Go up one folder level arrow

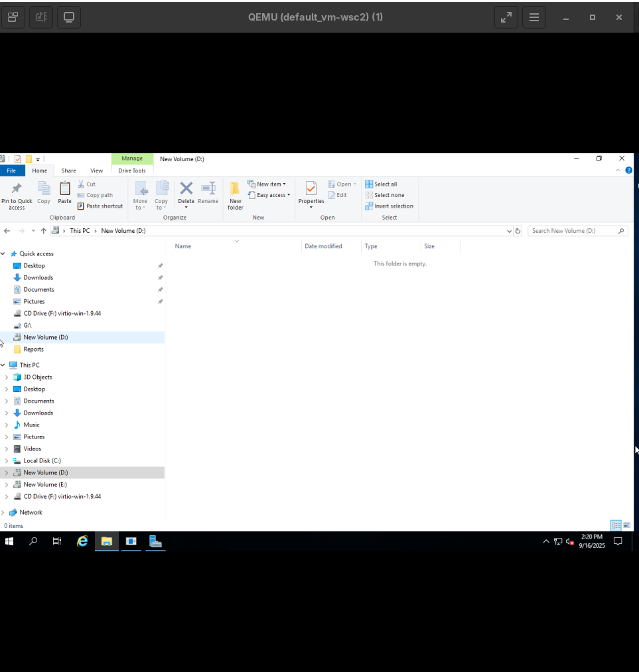(x=43, y=231)
